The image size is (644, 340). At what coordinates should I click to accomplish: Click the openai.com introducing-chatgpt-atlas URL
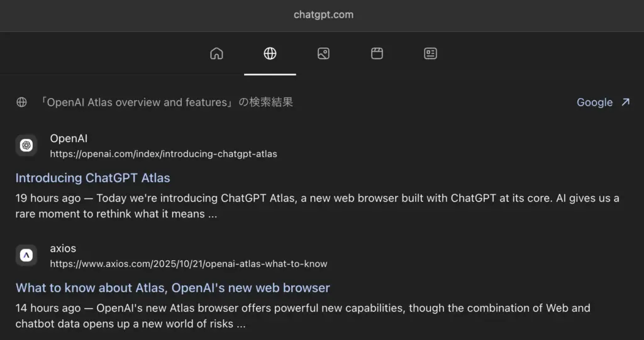tap(164, 154)
